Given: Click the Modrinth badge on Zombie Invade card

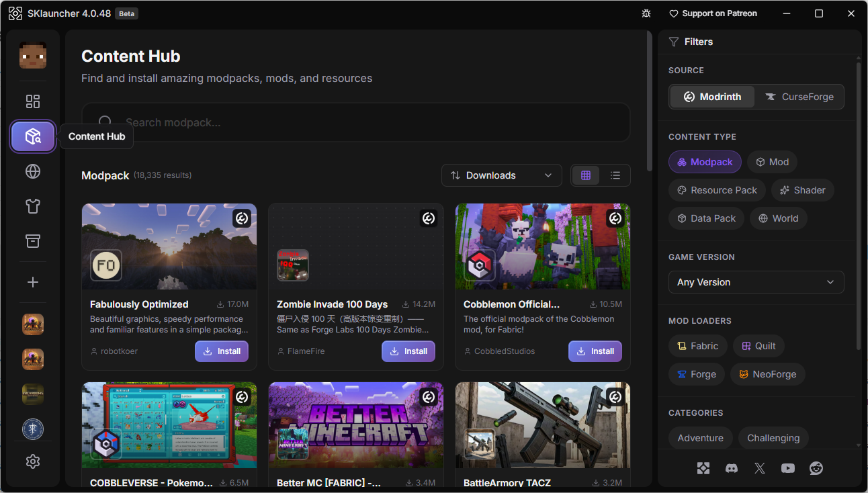Looking at the screenshot, I should click(x=429, y=218).
